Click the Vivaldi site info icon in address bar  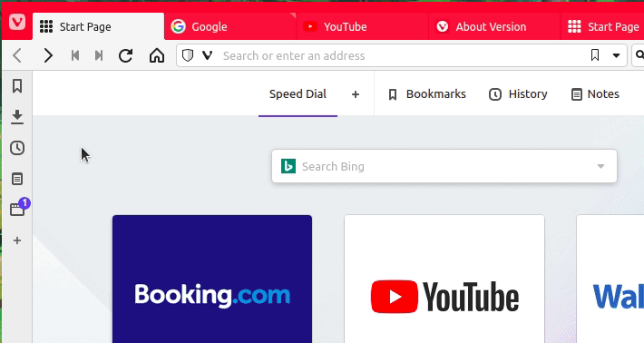point(208,55)
